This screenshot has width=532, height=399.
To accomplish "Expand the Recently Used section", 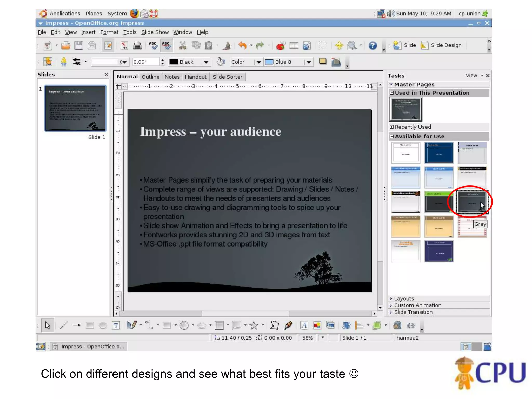I will tap(392, 127).
